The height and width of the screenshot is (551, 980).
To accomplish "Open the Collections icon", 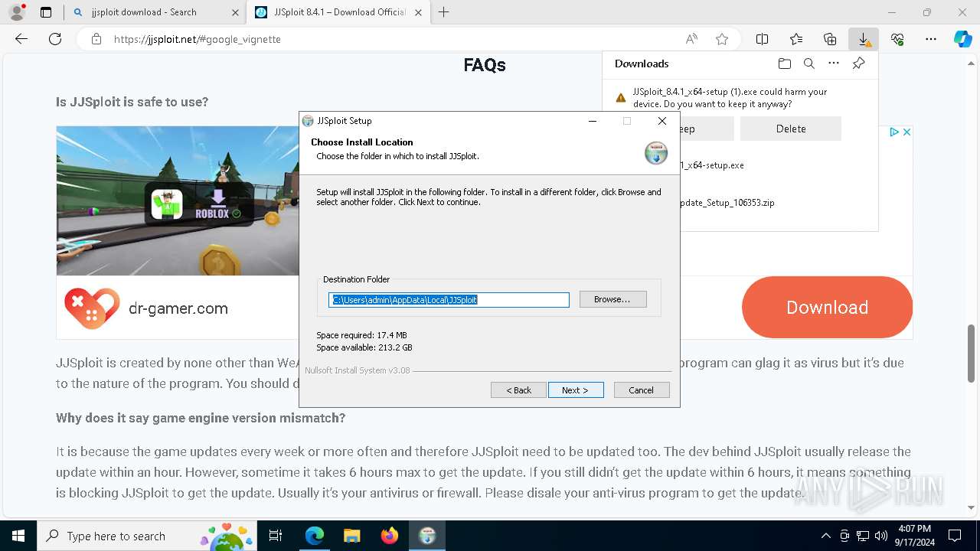I will tap(830, 39).
